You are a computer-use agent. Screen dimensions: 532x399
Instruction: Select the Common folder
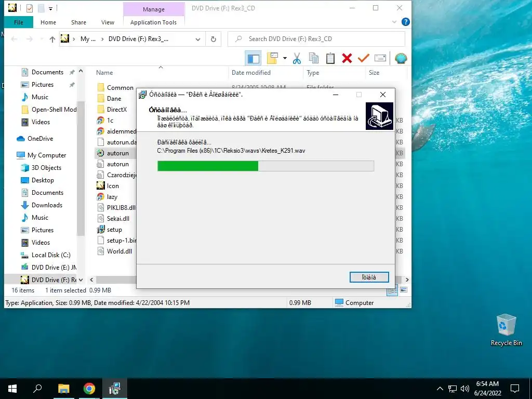point(120,87)
